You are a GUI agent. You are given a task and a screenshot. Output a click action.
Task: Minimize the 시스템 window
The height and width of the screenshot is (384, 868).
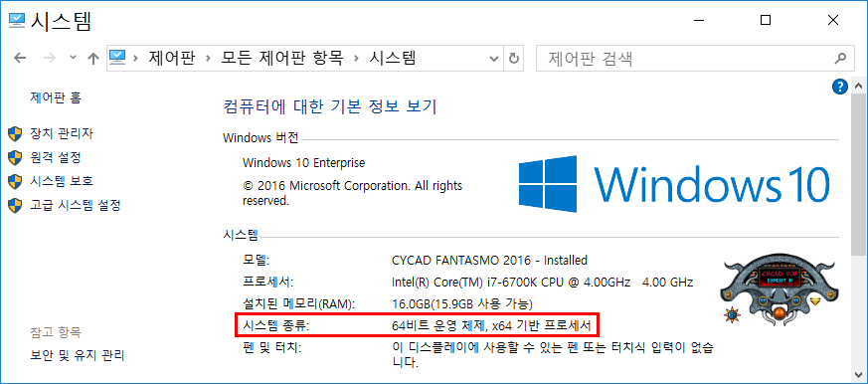(699, 21)
